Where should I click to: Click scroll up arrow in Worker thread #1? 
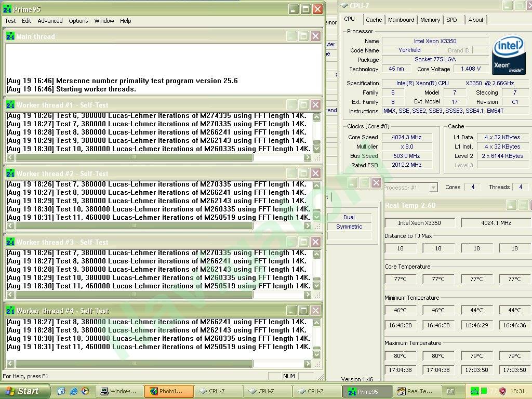[x=316, y=117]
